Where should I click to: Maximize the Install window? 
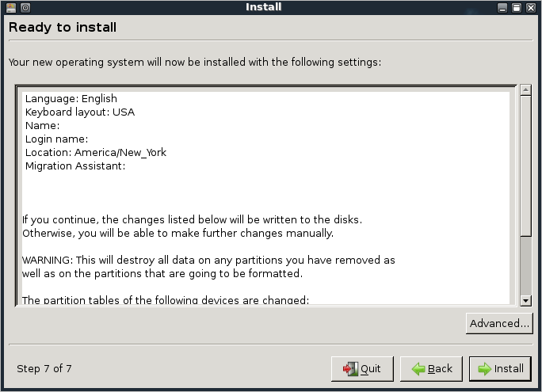[x=517, y=8]
